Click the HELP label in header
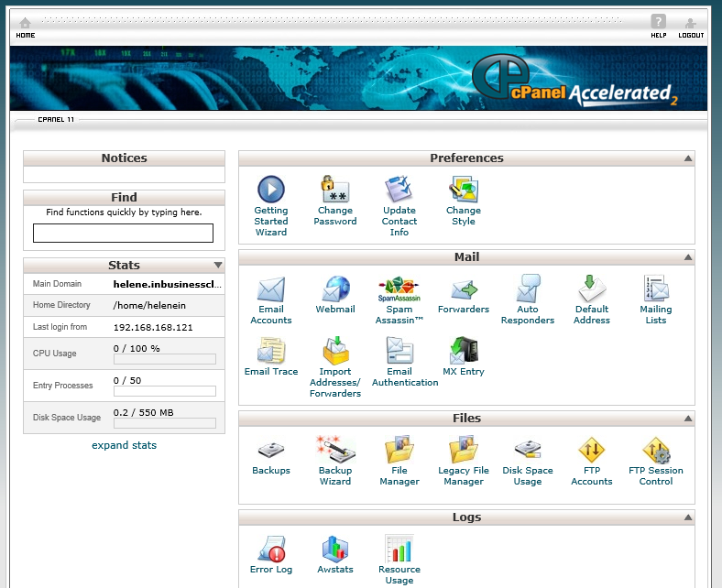Image resolution: width=722 pixels, height=588 pixels. (x=659, y=35)
